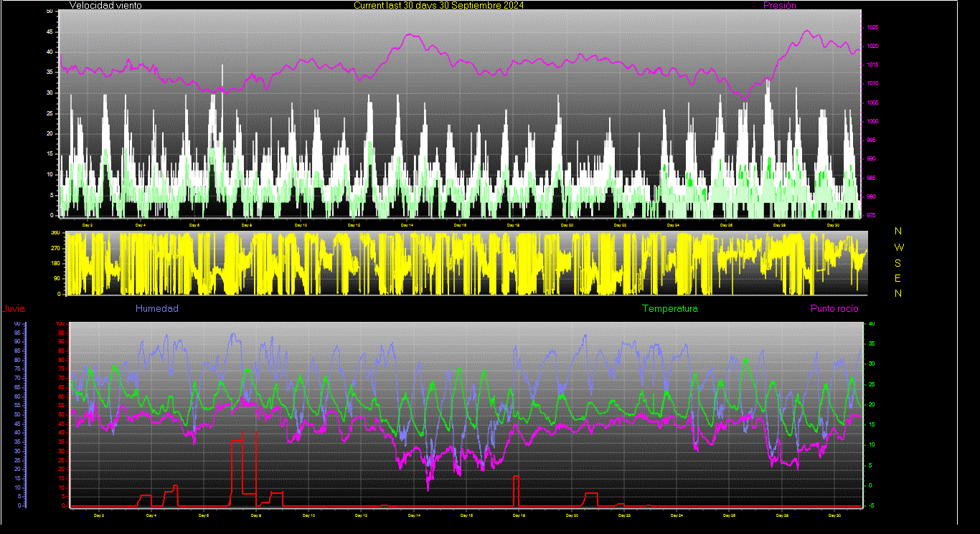Click the 'Day 28' label under humidity chart
980x534 pixels.
tap(782, 515)
